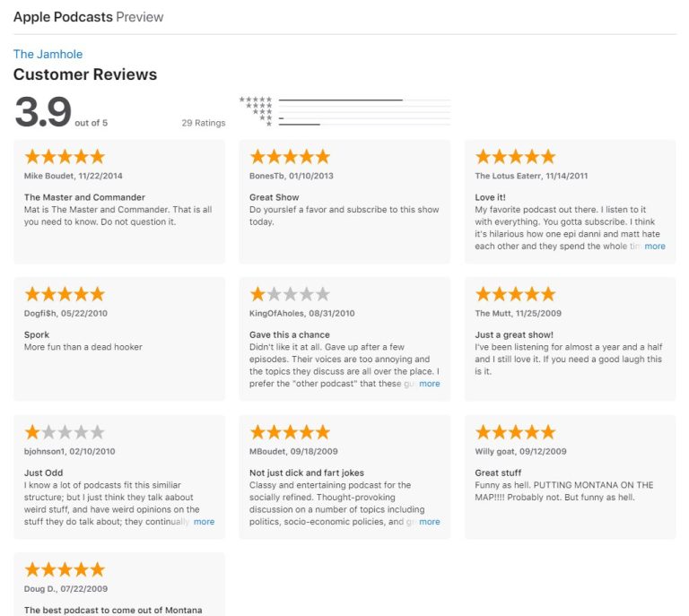Click the one-star ratings histogram bar
Screen dimensions: 689x616
click(365, 125)
